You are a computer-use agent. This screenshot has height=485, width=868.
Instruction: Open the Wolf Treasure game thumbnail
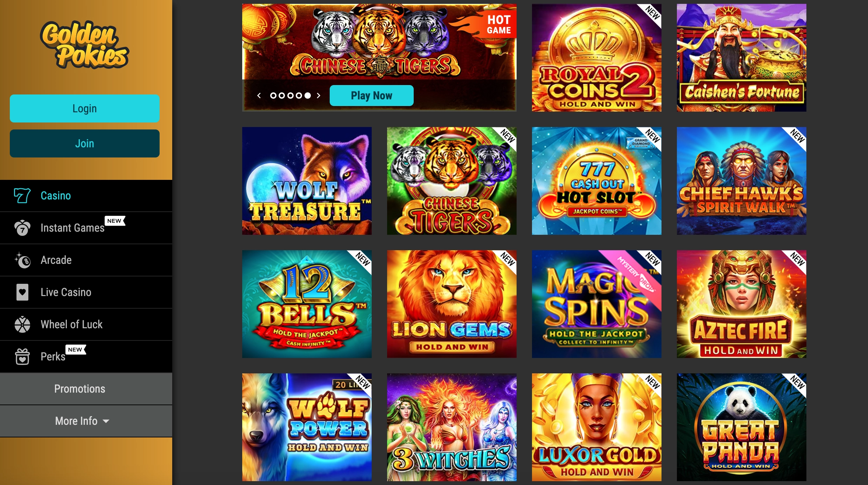[x=307, y=181]
